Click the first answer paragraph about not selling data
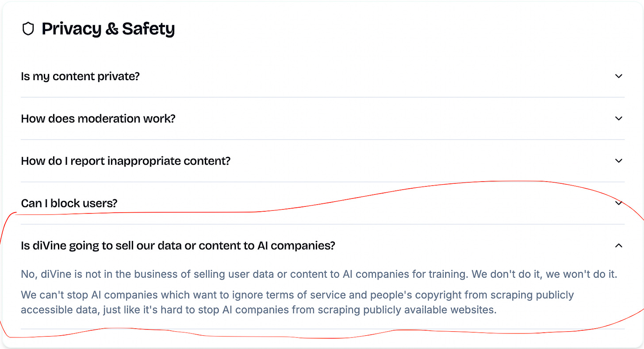The image size is (644, 349). [318, 274]
